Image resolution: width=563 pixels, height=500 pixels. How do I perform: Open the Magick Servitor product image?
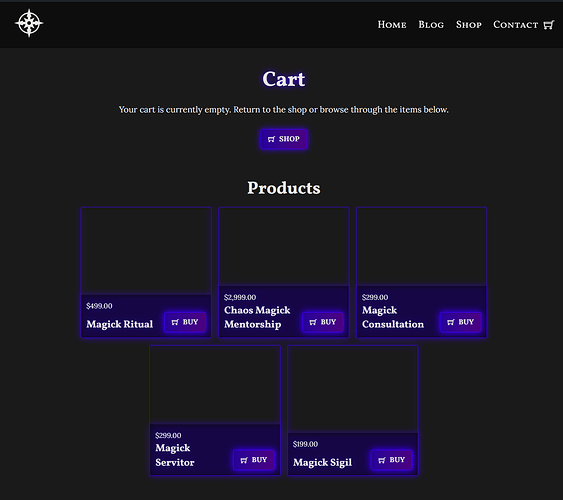[215, 385]
